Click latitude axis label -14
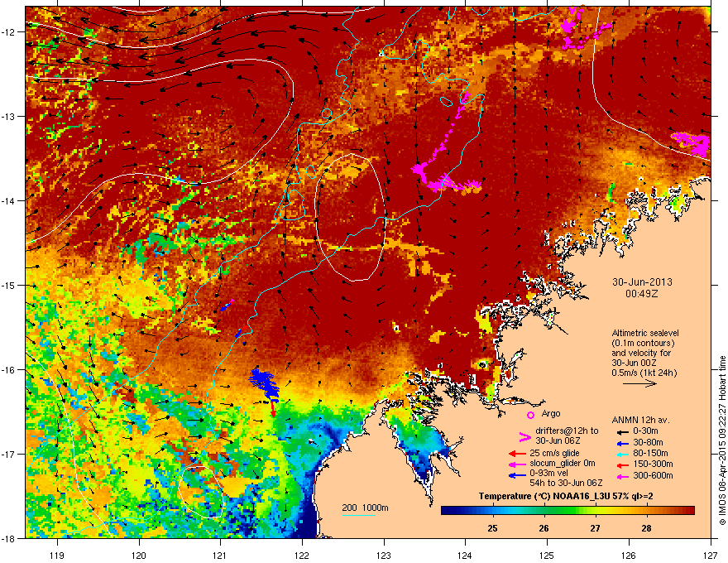728x563 pixels. click(x=9, y=201)
